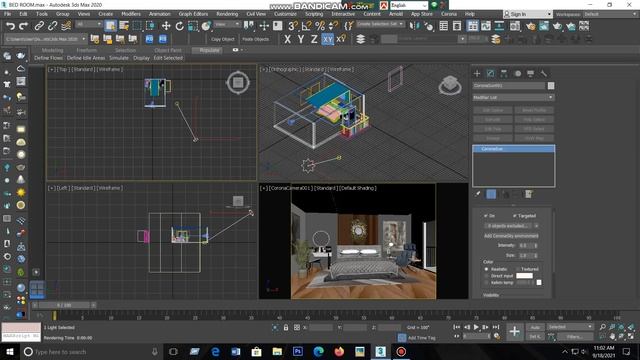Viewport: 640px width, 360px height.
Task: Toggle Show end result button below stack
Action: 491,194
